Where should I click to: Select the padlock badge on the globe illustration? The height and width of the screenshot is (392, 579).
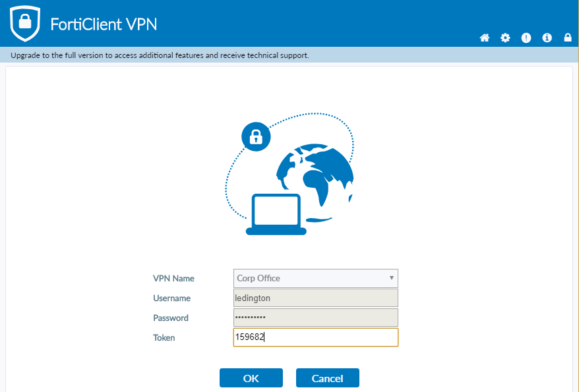(x=256, y=136)
